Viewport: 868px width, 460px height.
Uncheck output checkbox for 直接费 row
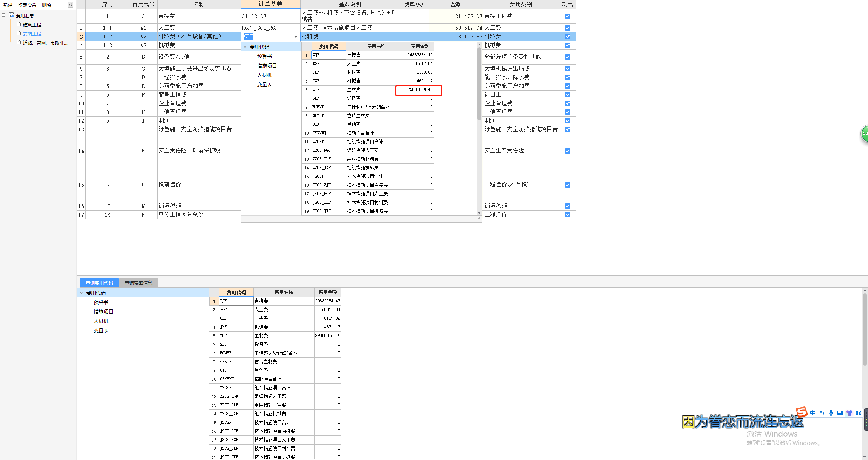tap(567, 16)
